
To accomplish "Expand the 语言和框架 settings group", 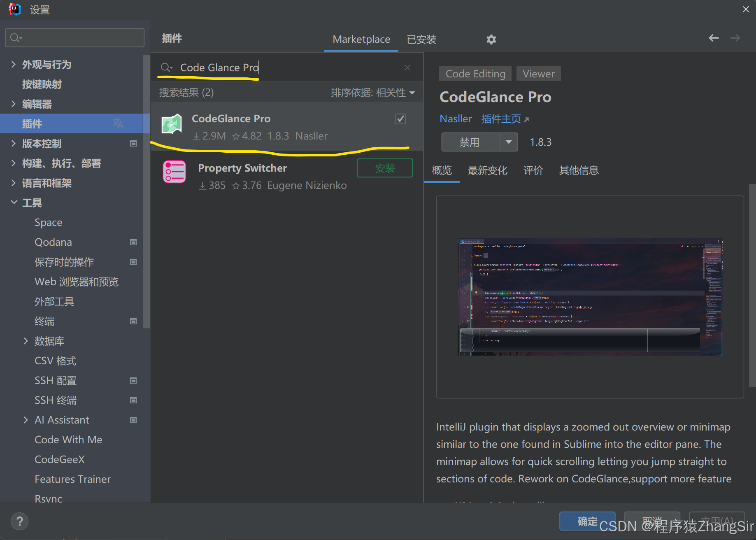I will 14,183.
